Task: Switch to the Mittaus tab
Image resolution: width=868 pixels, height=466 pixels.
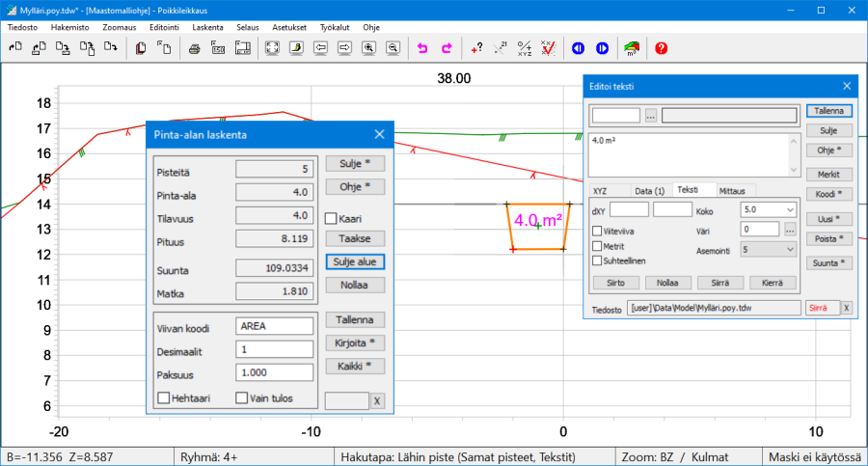Action: tap(738, 190)
